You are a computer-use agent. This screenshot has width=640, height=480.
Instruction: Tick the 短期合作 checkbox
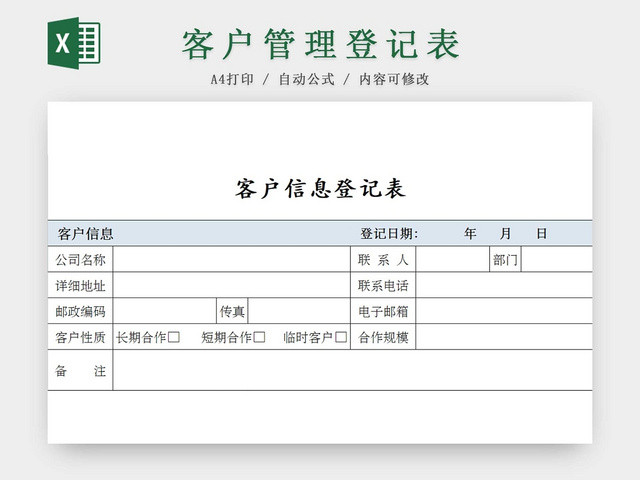(259, 337)
